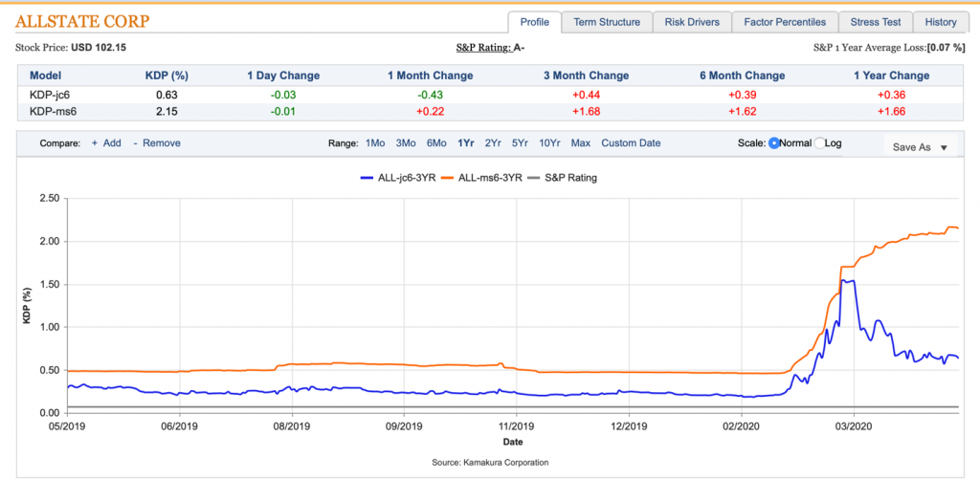Click the +0.36 one year change value
The image size is (980, 479).
pyautogui.click(x=891, y=96)
